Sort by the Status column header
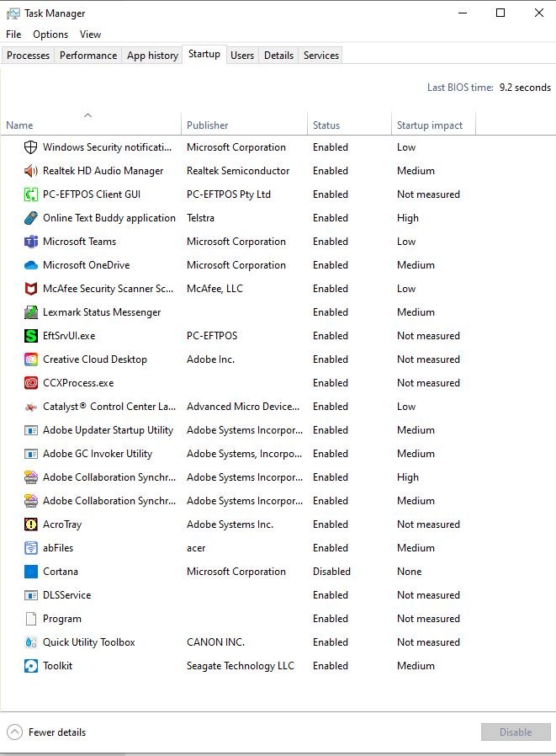The image size is (556, 756). (349, 125)
